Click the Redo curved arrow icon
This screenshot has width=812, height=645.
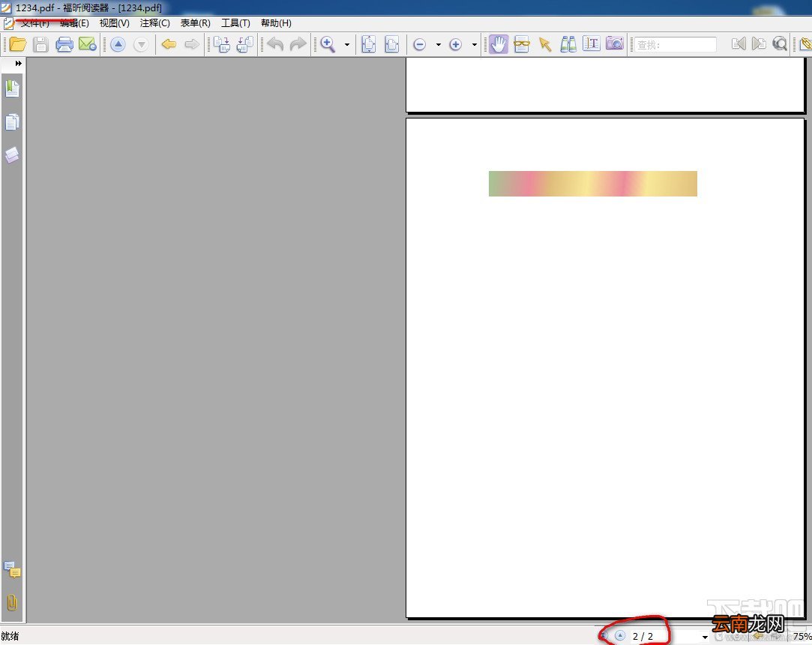(x=298, y=44)
